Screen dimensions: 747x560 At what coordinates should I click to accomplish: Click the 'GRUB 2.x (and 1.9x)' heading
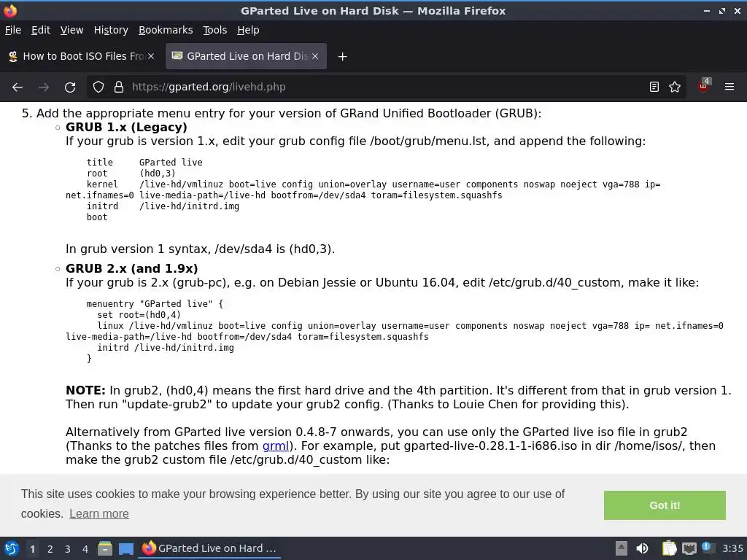131,268
